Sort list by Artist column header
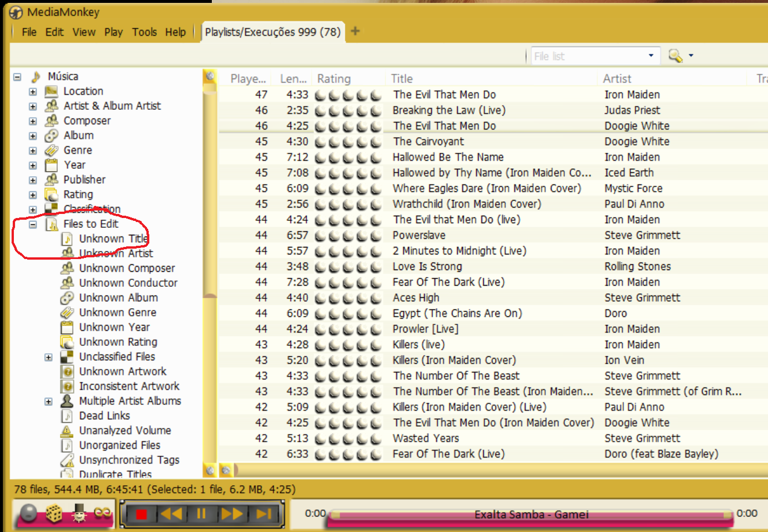Viewport: 768px width, 532px height. [x=617, y=79]
